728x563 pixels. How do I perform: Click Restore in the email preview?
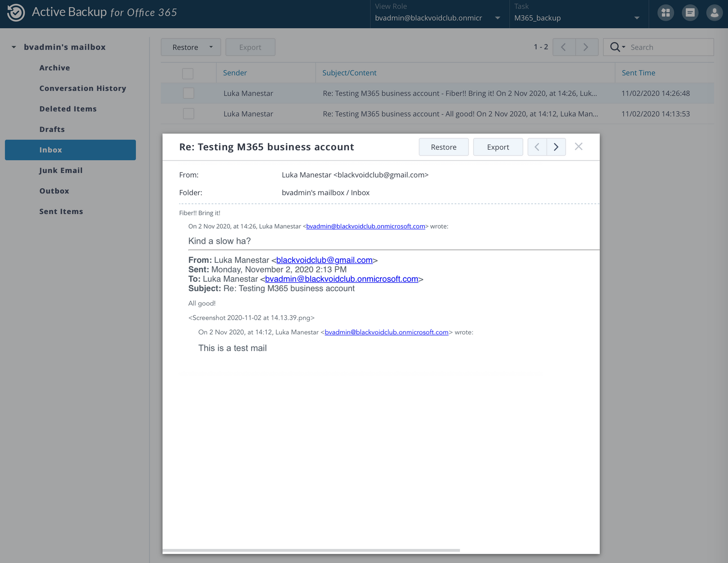click(x=444, y=147)
